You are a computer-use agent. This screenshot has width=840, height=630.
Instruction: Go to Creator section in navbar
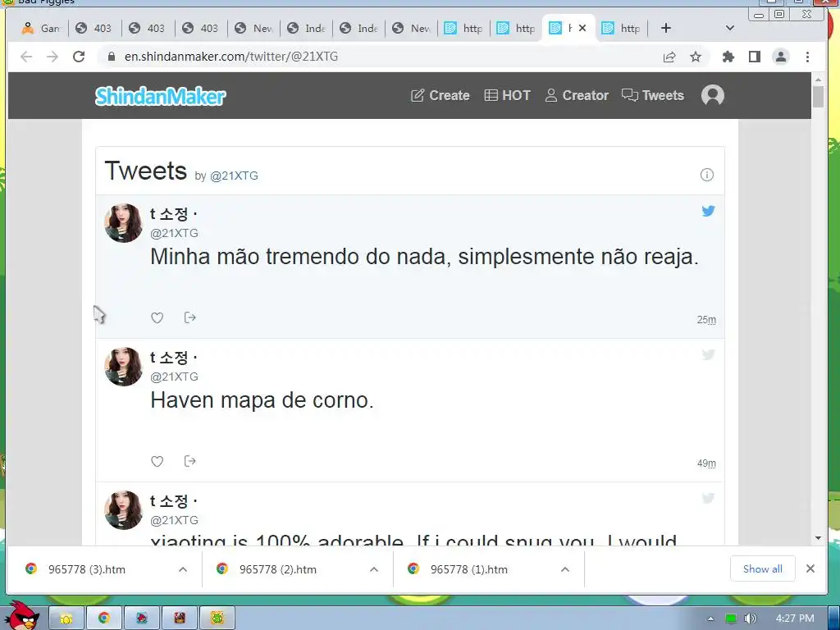pyautogui.click(x=577, y=95)
